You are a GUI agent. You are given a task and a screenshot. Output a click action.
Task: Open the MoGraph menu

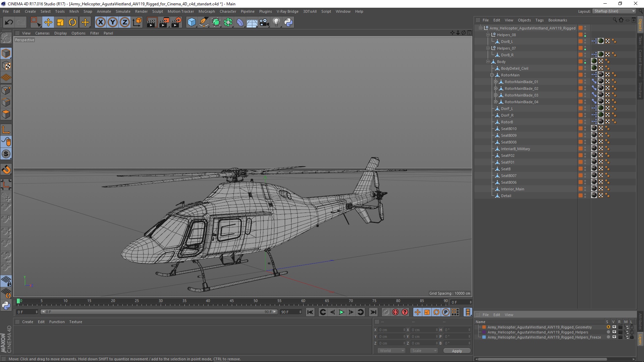click(207, 11)
